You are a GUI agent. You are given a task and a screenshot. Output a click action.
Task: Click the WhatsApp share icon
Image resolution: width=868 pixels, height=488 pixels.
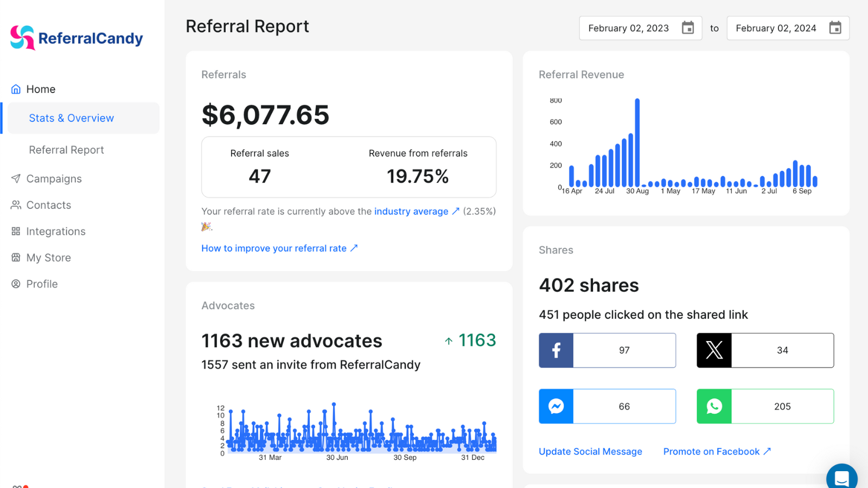coord(714,406)
